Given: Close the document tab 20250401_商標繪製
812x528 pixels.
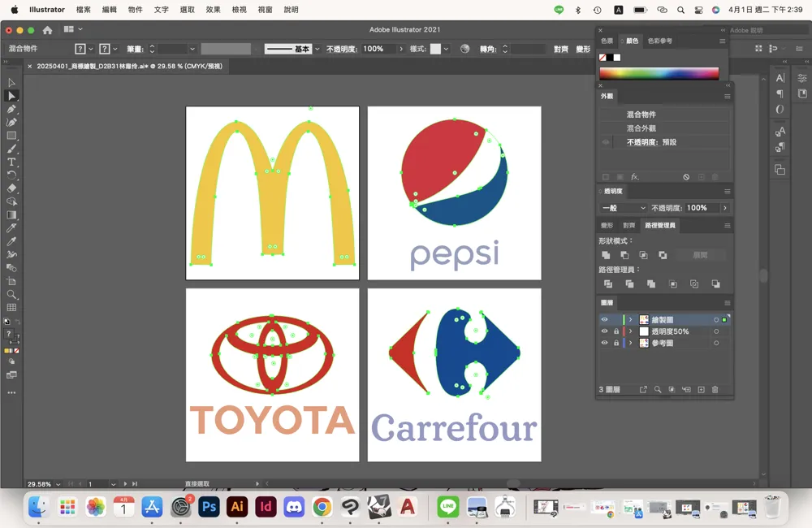Looking at the screenshot, I should click(30, 67).
